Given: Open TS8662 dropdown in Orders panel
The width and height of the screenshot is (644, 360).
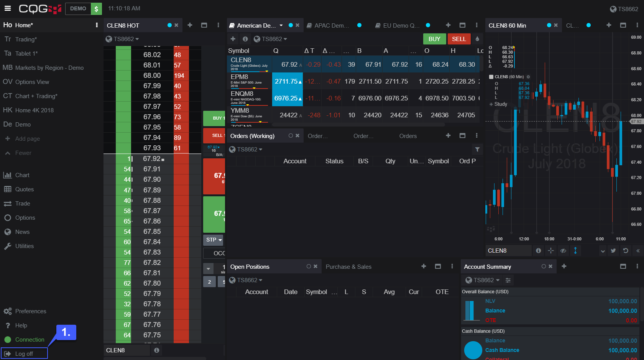Looking at the screenshot, I should tap(246, 150).
